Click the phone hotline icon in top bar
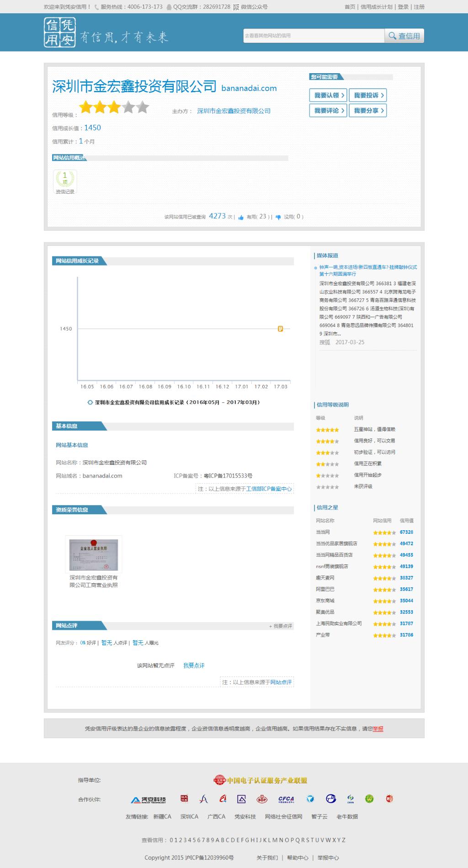 (x=96, y=7)
